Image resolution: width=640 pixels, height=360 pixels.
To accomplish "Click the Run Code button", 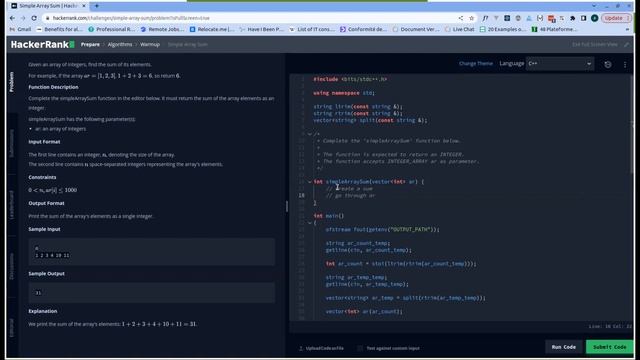I will (x=564, y=347).
